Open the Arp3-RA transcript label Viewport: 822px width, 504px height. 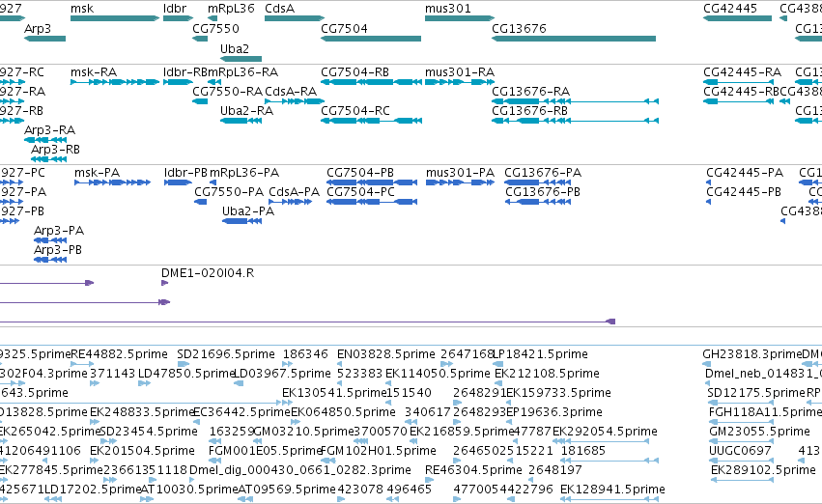(50, 130)
